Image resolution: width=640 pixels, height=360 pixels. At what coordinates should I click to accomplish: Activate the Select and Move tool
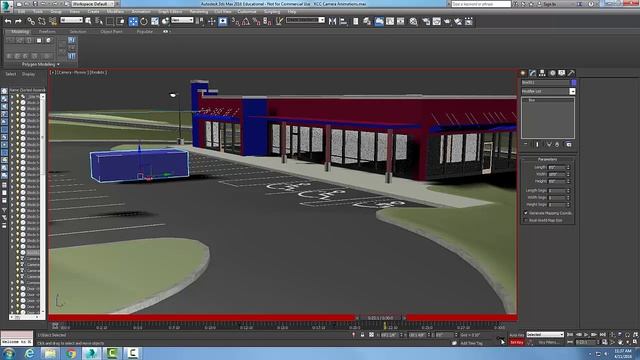tap(133, 22)
